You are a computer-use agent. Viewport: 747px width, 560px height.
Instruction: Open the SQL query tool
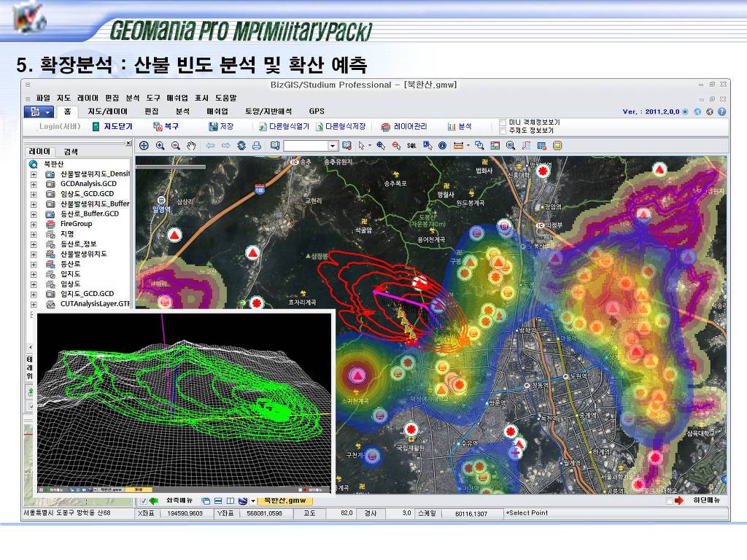[411, 146]
